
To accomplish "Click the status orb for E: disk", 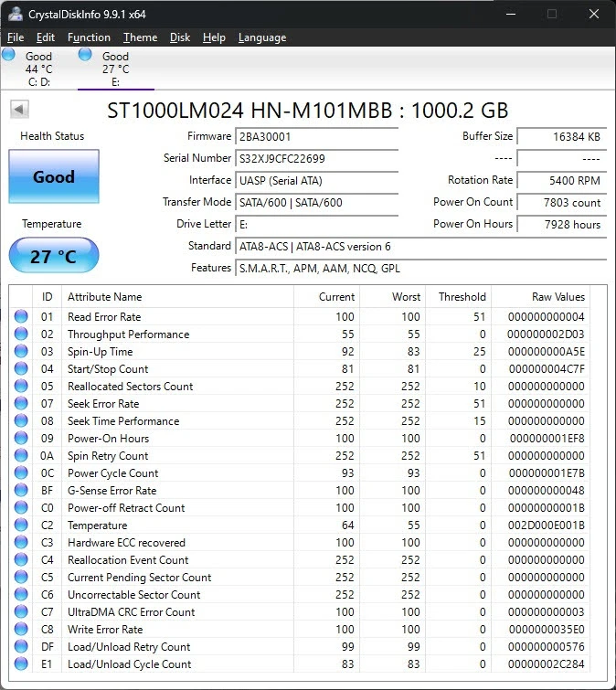I will tap(85, 55).
